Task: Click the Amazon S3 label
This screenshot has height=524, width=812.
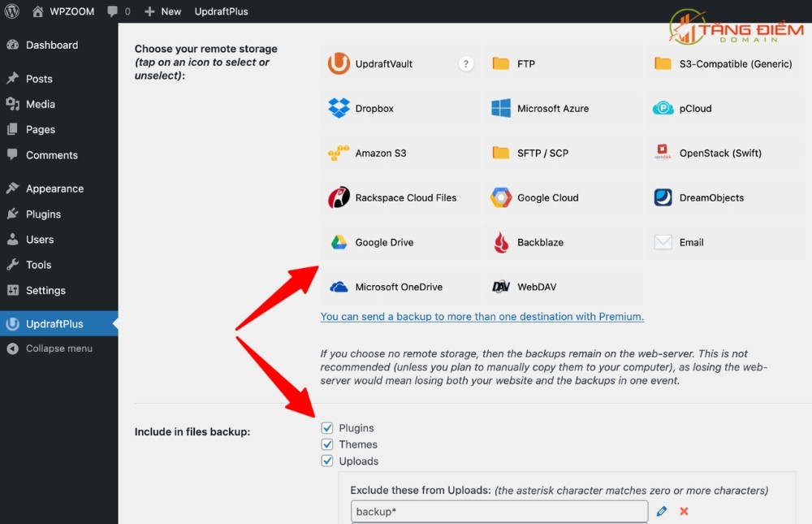Action: [381, 153]
